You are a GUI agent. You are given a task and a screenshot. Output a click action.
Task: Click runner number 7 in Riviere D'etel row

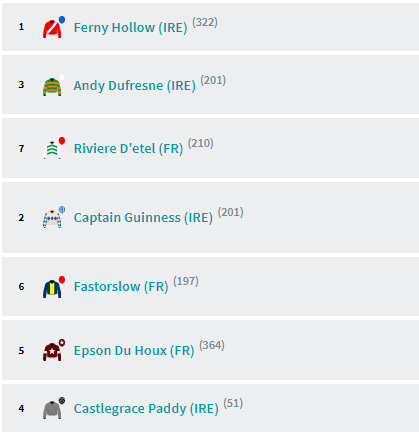[x=21, y=148]
